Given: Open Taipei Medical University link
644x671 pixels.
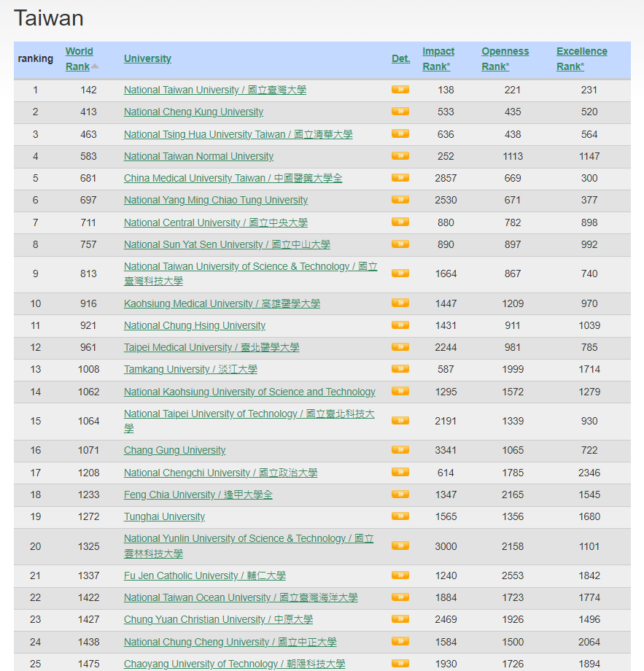Looking at the screenshot, I should pos(212,347).
